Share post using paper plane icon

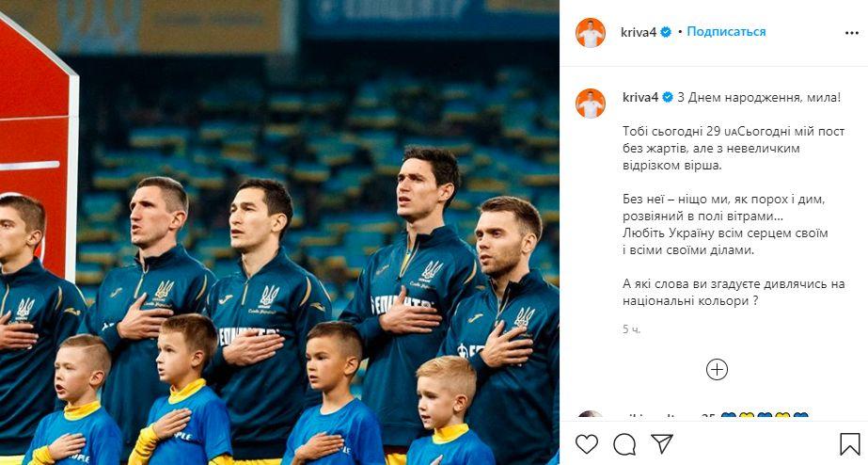pyautogui.click(x=661, y=443)
